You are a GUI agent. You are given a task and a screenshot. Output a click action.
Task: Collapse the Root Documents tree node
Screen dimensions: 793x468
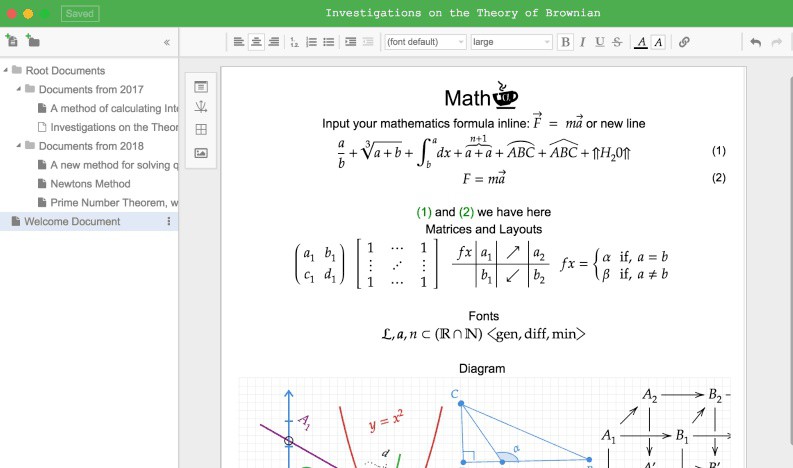[6, 70]
